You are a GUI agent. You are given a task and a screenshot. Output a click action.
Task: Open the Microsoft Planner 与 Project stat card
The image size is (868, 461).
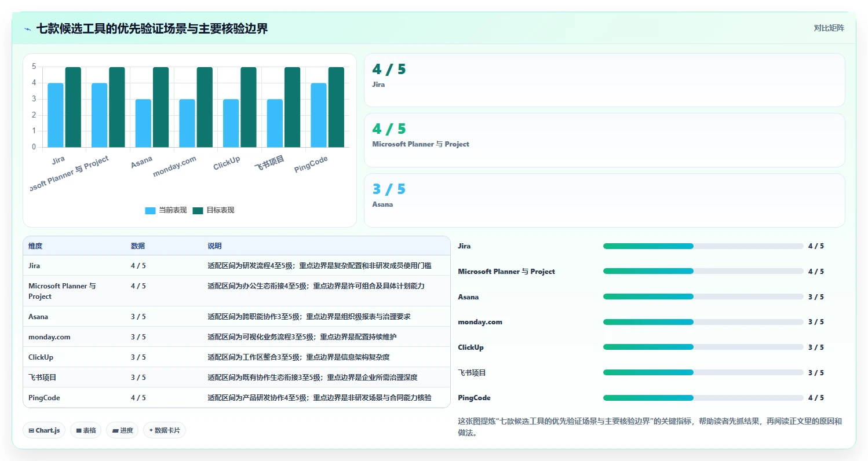point(604,140)
